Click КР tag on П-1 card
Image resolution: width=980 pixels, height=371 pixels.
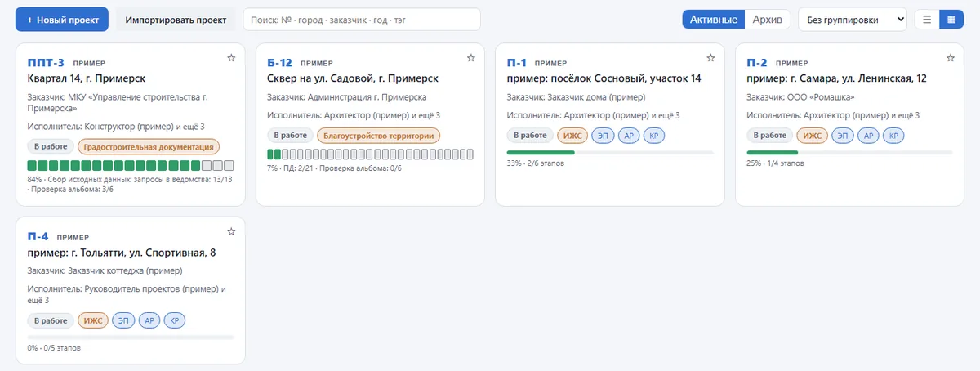[655, 136]
